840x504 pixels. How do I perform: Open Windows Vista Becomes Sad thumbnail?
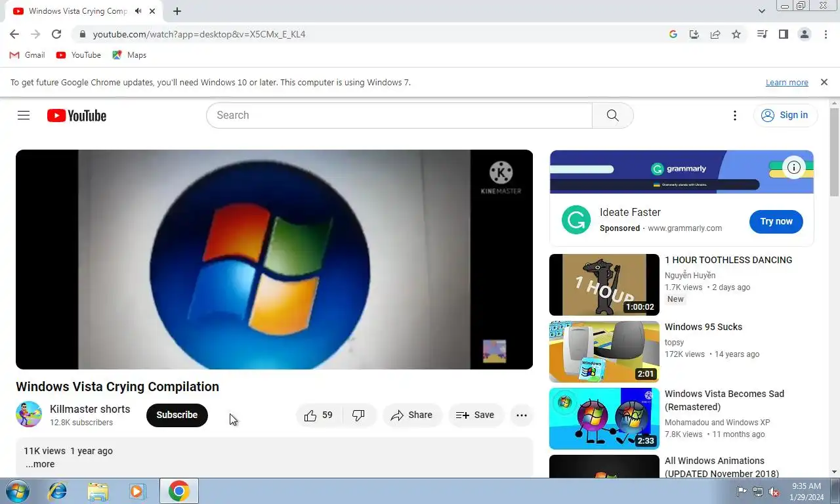604,419
